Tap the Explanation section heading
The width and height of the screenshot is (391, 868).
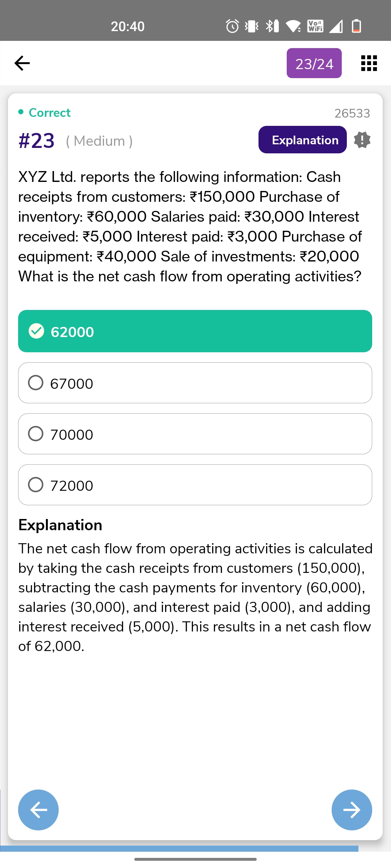[x=60, y=525]
